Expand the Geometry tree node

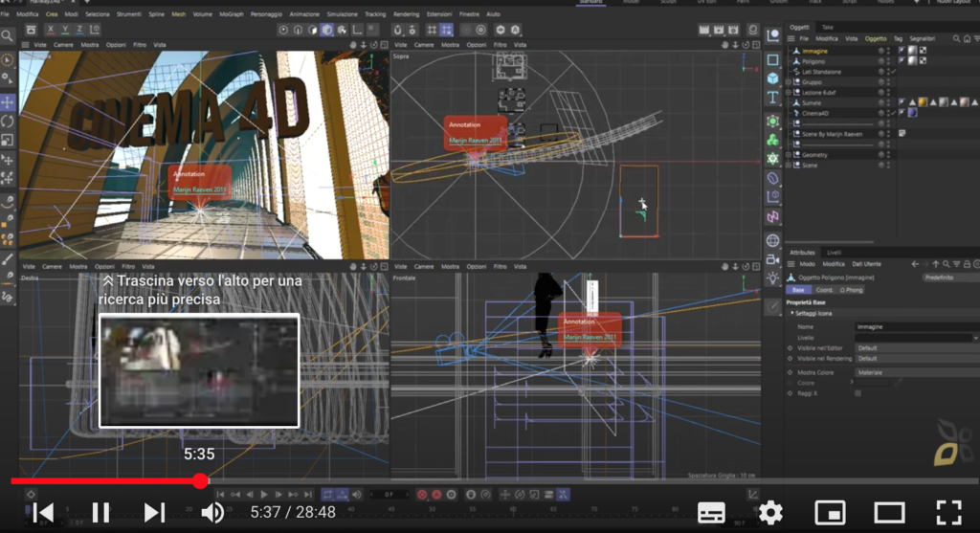789,155
